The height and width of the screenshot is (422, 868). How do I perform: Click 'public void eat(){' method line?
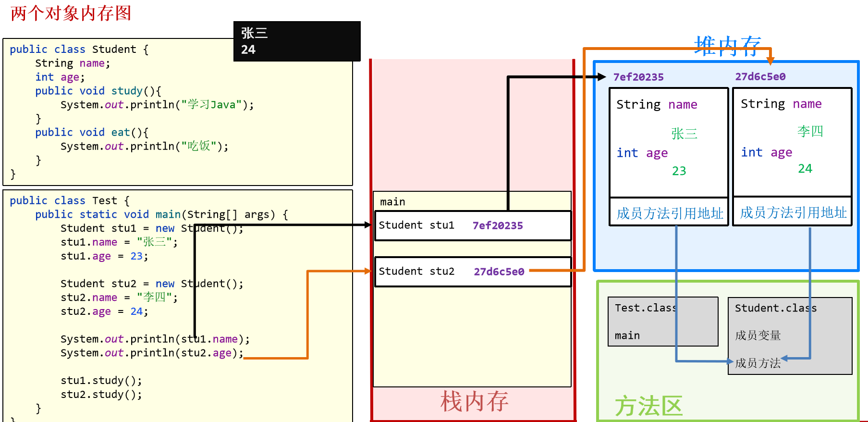point(92,132)
